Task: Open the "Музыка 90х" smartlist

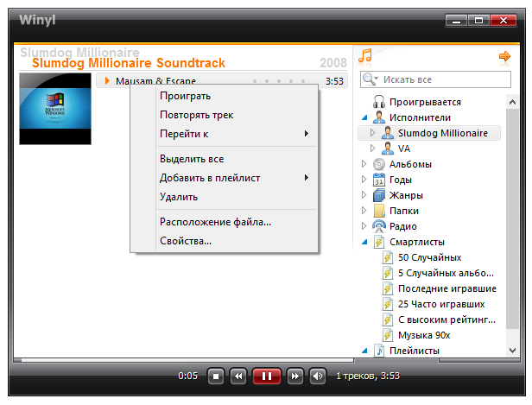Action: pos(424,335)
